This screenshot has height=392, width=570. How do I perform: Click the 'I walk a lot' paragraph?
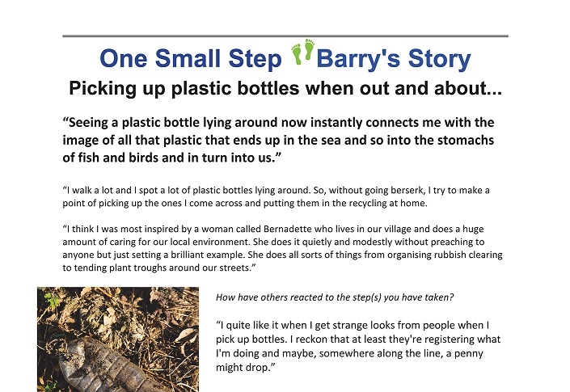(276, 196)
